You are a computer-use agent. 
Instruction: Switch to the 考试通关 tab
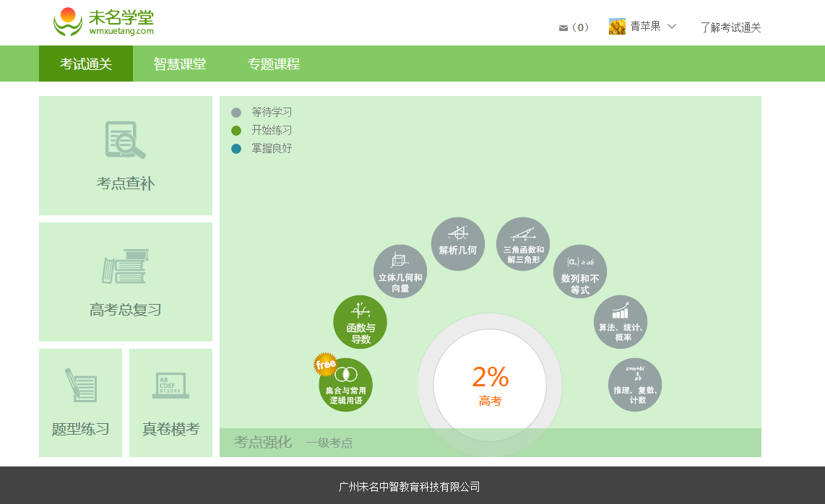(86, 64)
